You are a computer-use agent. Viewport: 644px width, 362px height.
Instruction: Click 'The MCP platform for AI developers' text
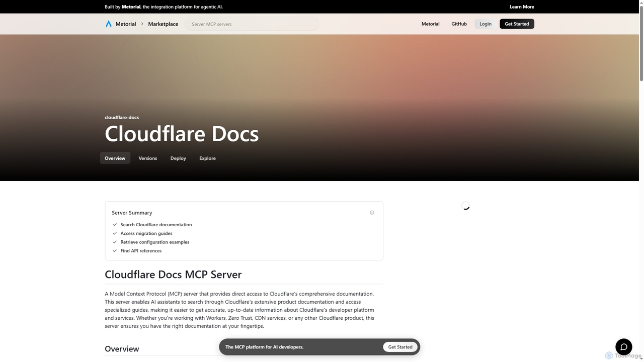tap(264, 347)
